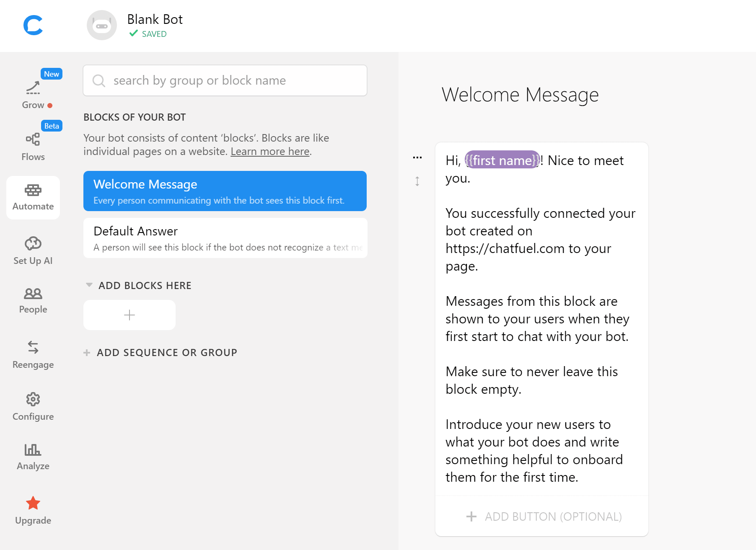
Task: Select the Automate brick icon
Action: pos(33,190)
